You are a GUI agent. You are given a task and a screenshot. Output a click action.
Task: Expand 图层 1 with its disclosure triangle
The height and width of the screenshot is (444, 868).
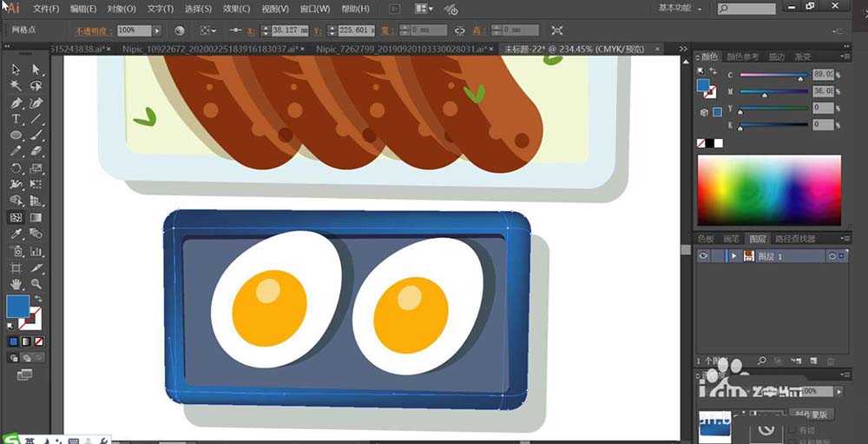[x=734, y=256]
